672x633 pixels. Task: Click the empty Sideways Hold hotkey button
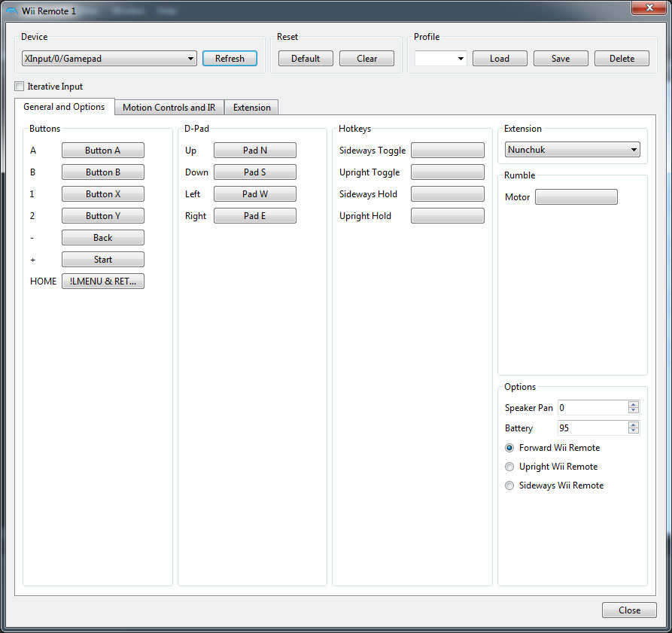click(448, 194)
